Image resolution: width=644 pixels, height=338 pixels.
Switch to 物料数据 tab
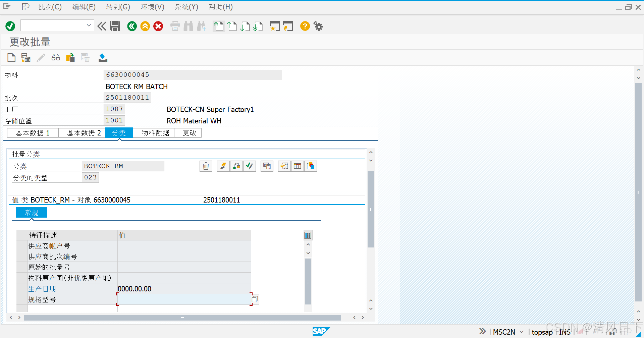pos(154,133)
